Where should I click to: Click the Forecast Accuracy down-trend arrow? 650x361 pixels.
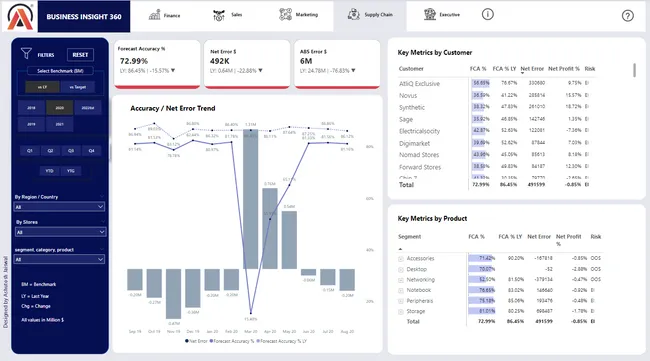click(173, 70)
